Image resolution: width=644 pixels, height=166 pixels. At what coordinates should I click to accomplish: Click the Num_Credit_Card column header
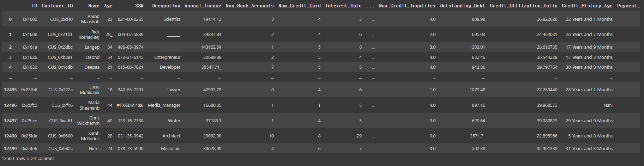pyautogui.click(x=300, y=6)
